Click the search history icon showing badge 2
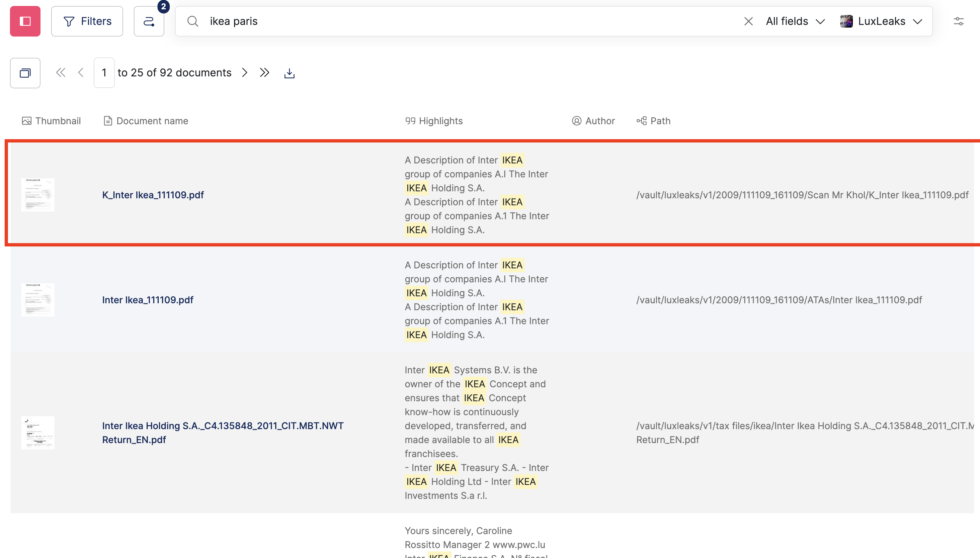Screen dimensions: 980x558 pyautogui.click(x=149, y=21)
